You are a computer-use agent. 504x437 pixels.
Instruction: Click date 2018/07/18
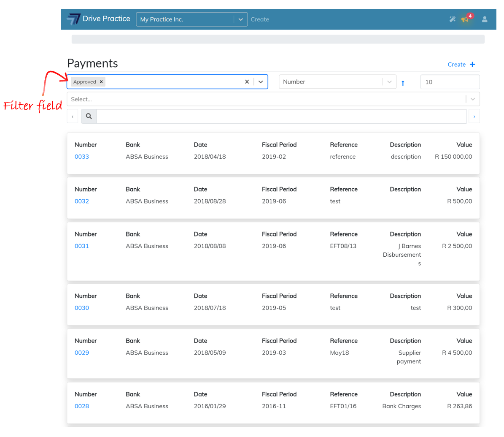[x=210, y=308]
